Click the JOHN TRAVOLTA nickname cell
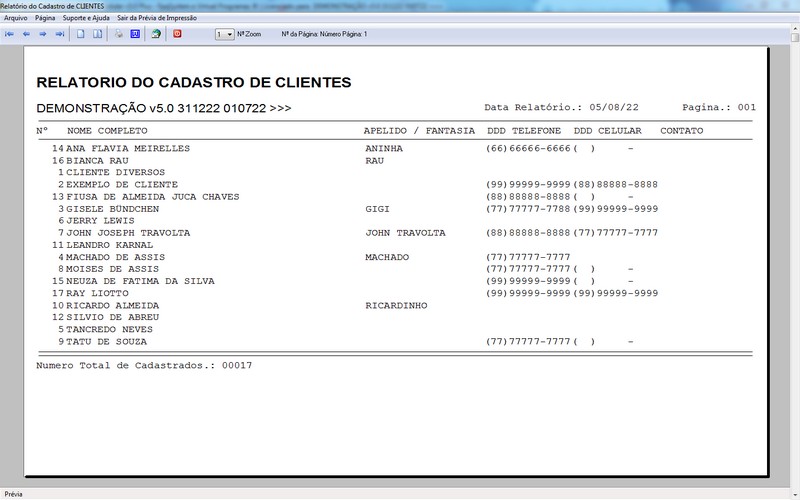 click(x=406, y=233)
